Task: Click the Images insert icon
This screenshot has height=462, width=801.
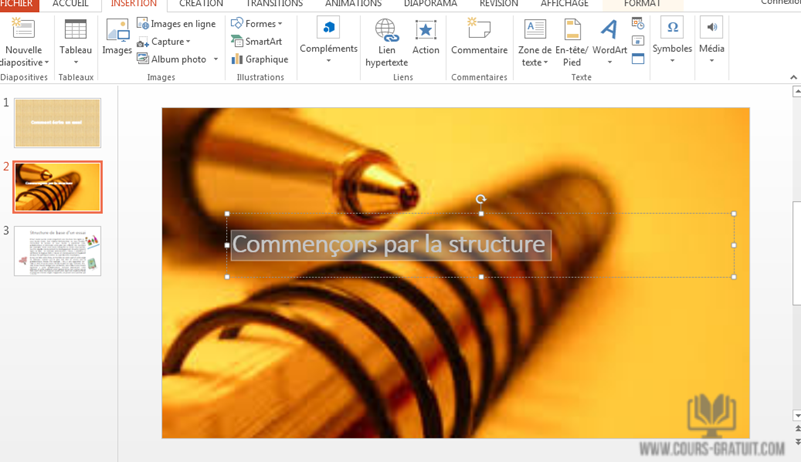Action: coord(117,37)
